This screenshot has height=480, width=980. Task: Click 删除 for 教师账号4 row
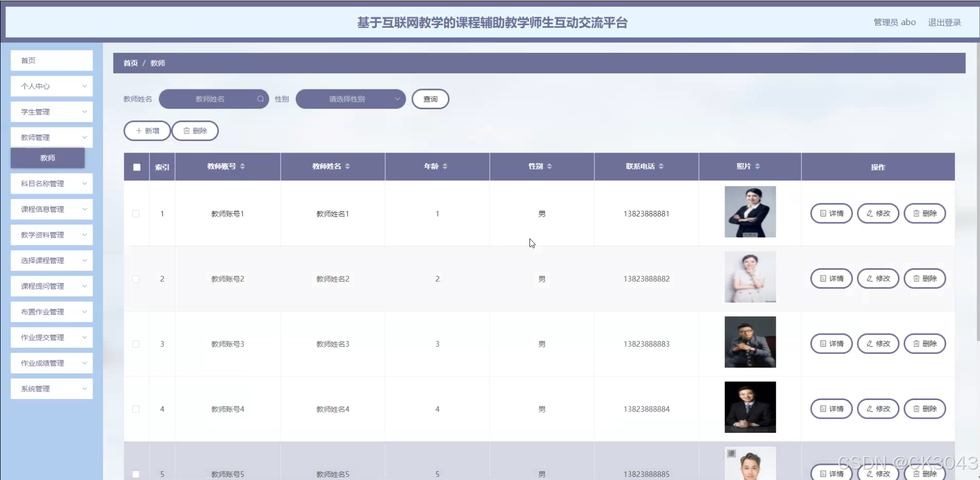925,409
